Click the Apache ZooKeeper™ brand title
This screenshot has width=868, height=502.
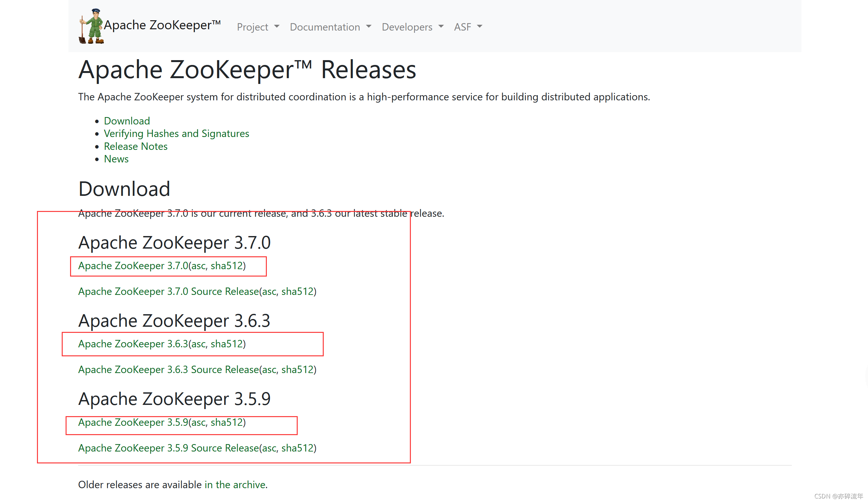coord(162,25)
